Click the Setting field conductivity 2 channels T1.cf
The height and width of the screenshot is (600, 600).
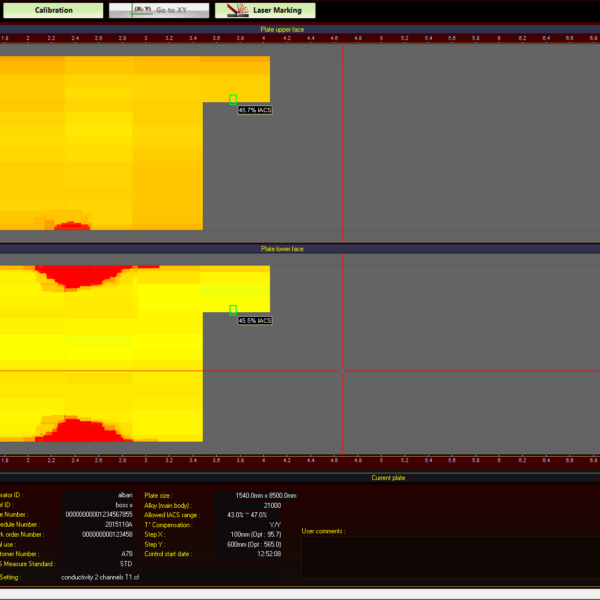(172, 577)
